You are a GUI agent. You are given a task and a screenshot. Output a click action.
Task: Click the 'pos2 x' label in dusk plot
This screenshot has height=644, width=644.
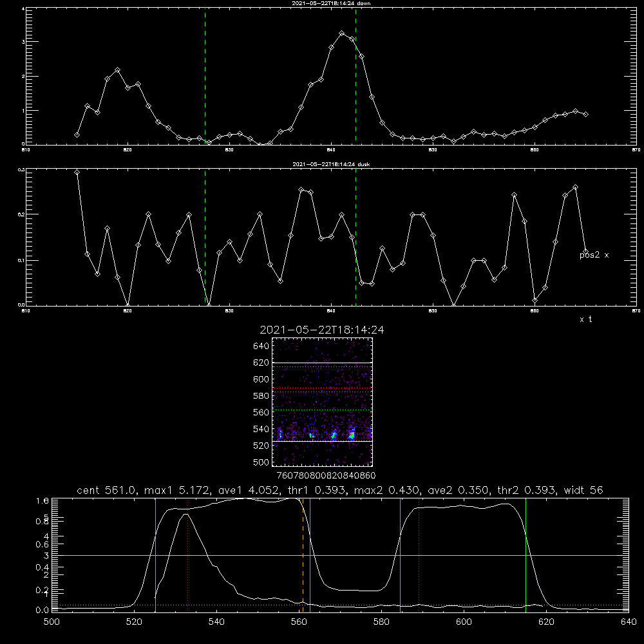(x=594, y=255)
